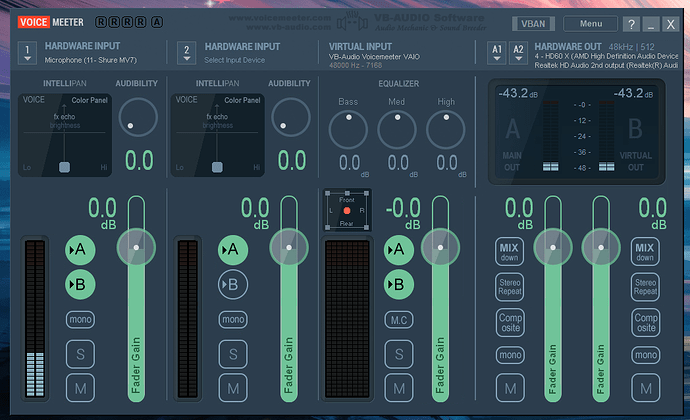Viewport: 690px width, 420px height.
Task: Open Hardware Input 1 device dropdown
Action: pos(27,54)
